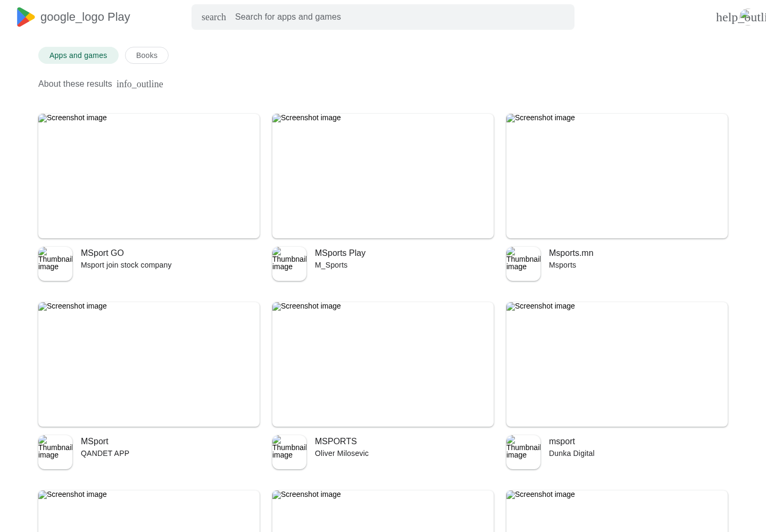
Task: Open the Msports.mn title link
Action: point(571,253)
